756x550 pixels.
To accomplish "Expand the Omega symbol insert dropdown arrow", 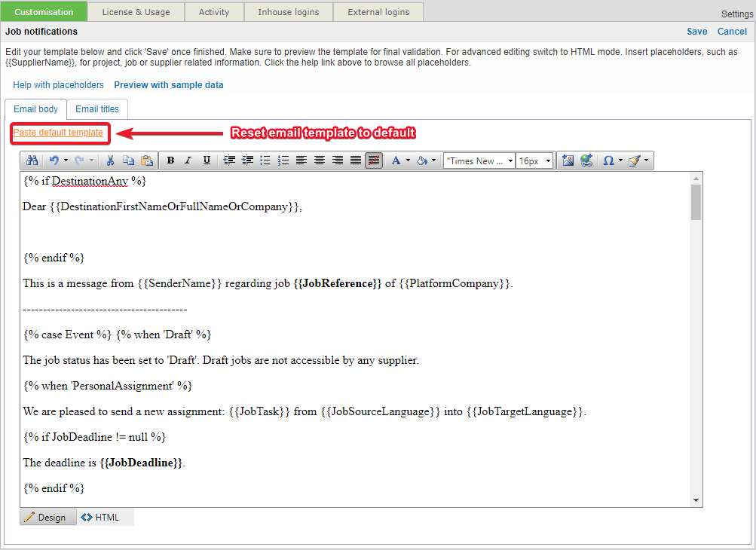I will 619,160.
